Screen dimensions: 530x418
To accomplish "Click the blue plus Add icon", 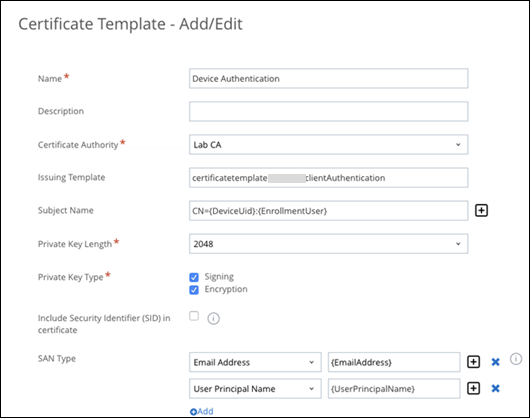I will click(x=193, y=412).
